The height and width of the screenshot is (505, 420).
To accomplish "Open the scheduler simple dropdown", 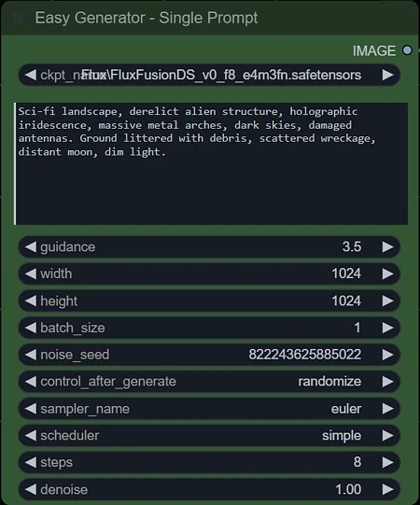I will tap(209, 435).
